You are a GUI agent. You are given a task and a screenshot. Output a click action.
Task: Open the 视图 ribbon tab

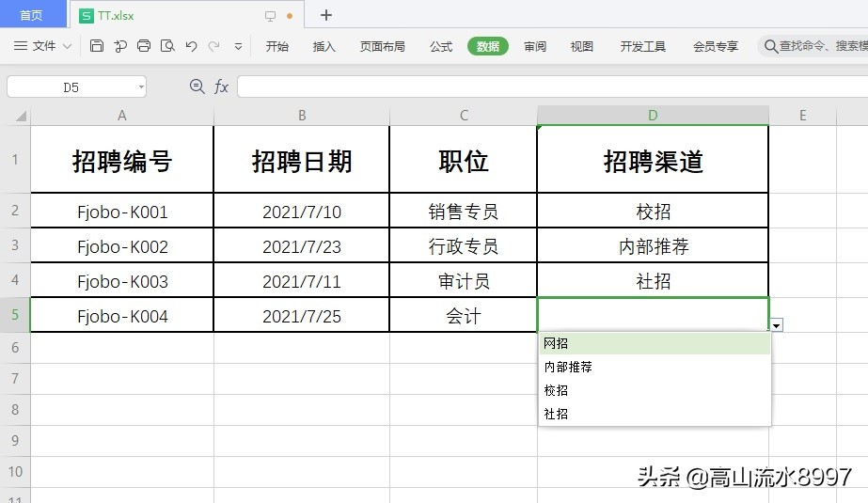pos(582,46)
